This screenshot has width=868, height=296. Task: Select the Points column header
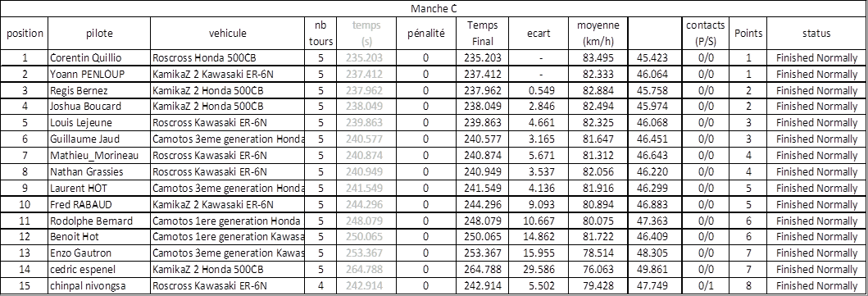748,33
